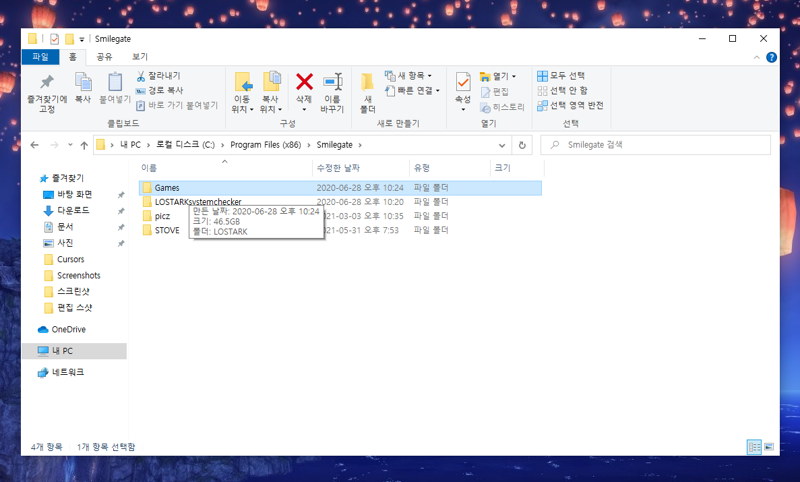Open 빠른 연결 (Easy access) dropdown
This screenshot has width=800, height=482.
coord(412,90)
